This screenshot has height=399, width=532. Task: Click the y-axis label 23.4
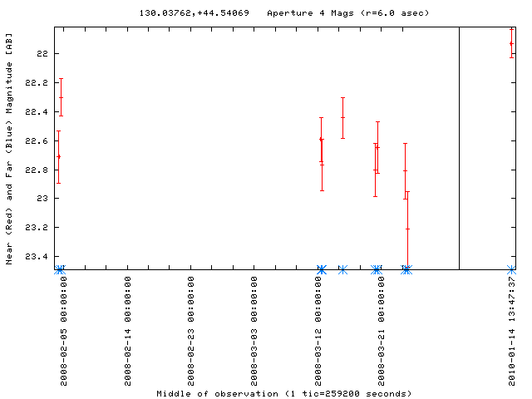(x=37, y=257)
